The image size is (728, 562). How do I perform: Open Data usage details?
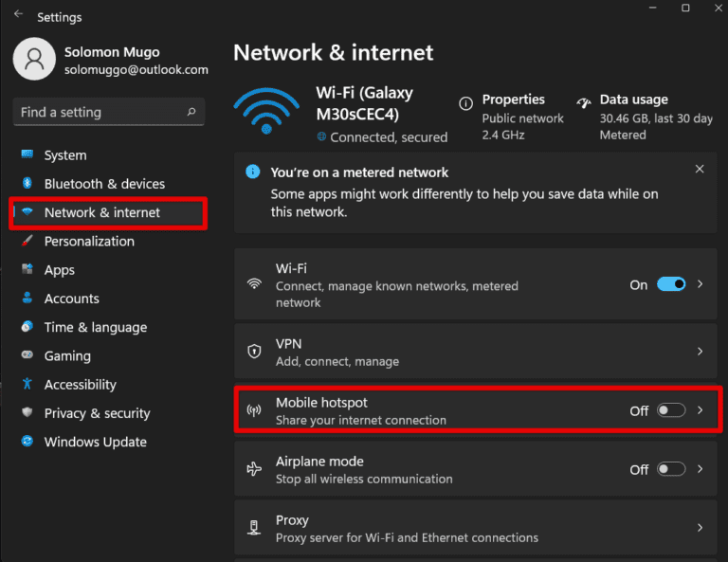[633, 100]
